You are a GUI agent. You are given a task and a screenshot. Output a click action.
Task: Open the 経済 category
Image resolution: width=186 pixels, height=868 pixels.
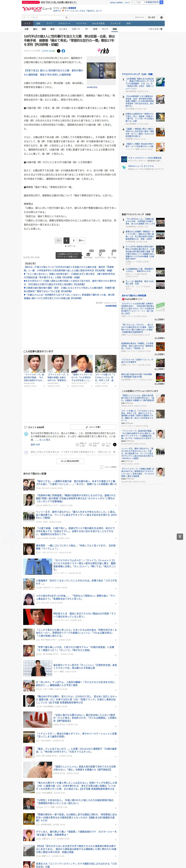[52, 29]
